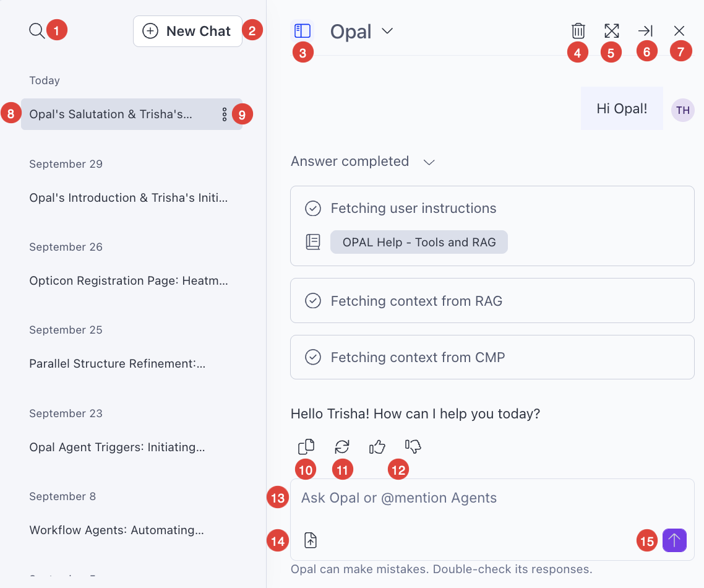Open the Fetching context from CMP step

(492, 357)
